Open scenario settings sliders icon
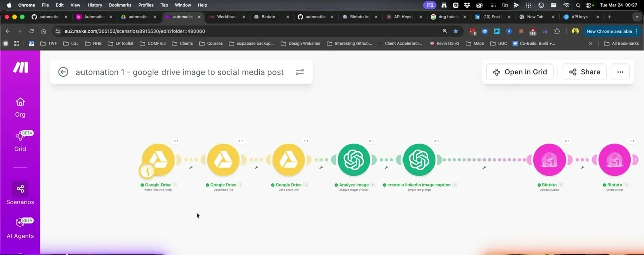Image resolution: width=644 pixels, height=255 pixels. 300,72
